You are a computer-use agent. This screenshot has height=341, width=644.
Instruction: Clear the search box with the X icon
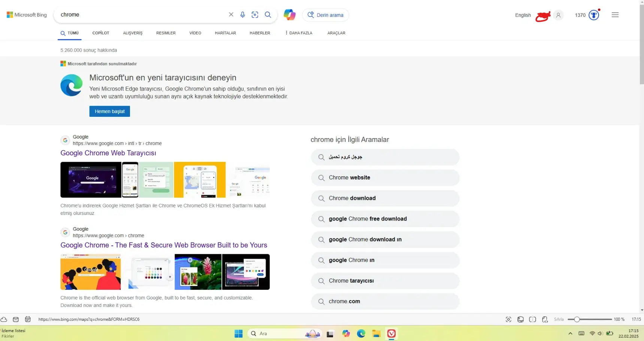pyautogui.click(x=231, y=15)
